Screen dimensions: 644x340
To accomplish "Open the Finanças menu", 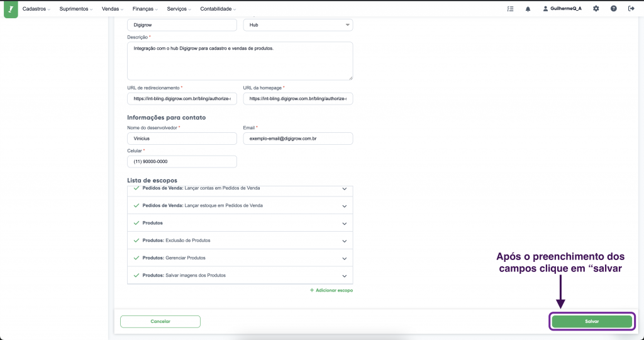I will [x=146, y=9].
